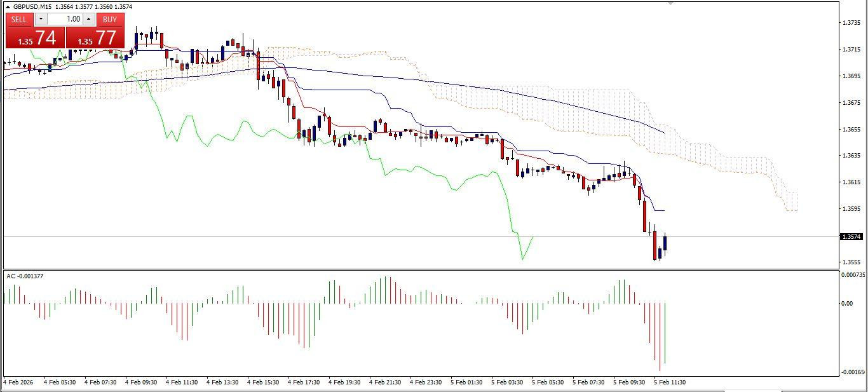Click the current price label 1.3574
The width and height of the screenshot is (868, 392).
(x=851, y=236)
